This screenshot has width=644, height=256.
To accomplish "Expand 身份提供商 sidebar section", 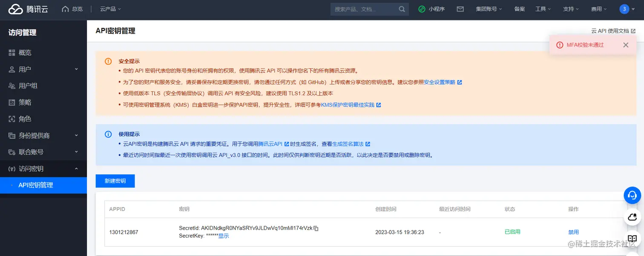I will (x=43, y=136).
